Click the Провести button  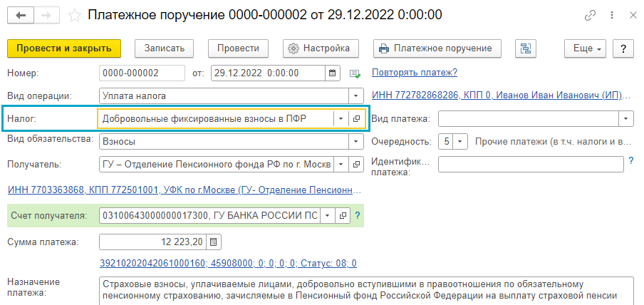pos(238,48)
